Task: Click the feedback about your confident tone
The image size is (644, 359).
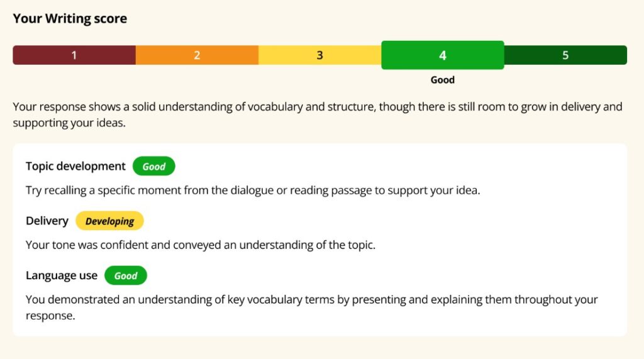Action: coord(200,245)
